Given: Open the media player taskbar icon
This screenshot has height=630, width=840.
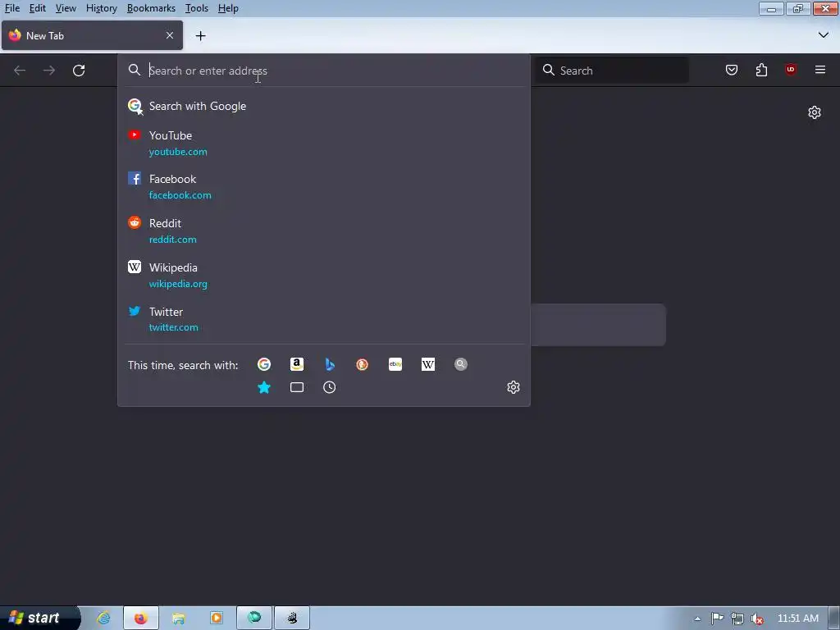Looking at the screenshot, I should [x=217, y=619].
